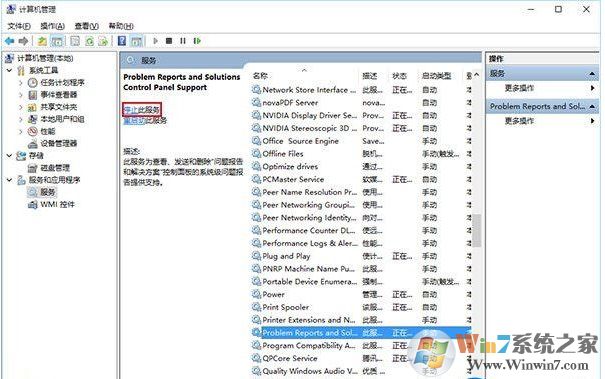The width and height of the screenshot is (605, 379).
Task: Click the Start service play icon
Action: 155,41
